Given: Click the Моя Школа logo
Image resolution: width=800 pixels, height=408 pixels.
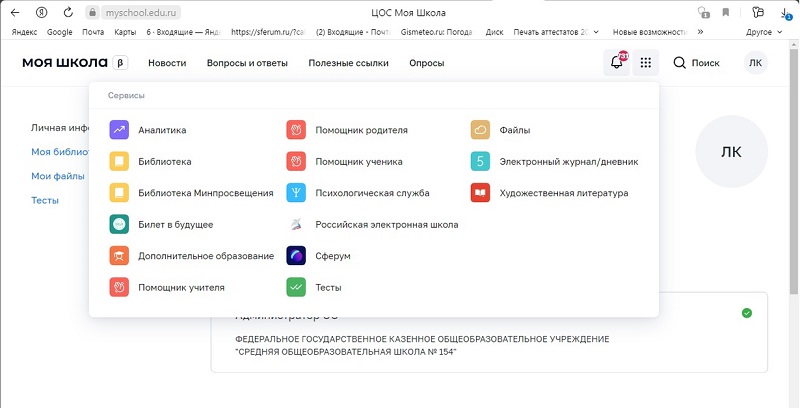Looking at the screenshot, I should pos(65,63).
